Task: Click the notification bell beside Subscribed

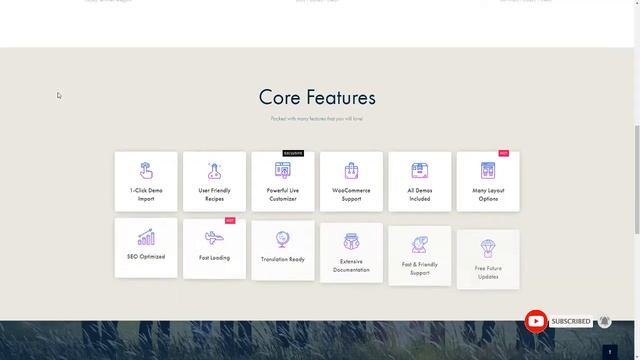Action: pos(604,321)
